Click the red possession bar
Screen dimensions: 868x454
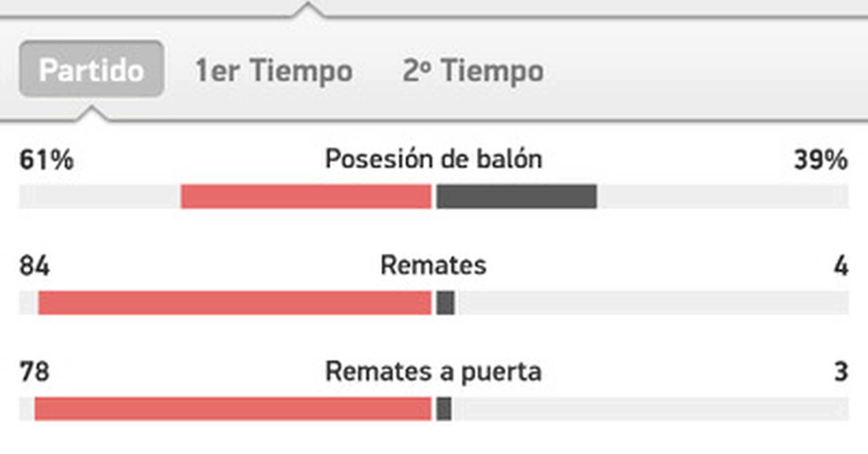click(x=306, y=196)
